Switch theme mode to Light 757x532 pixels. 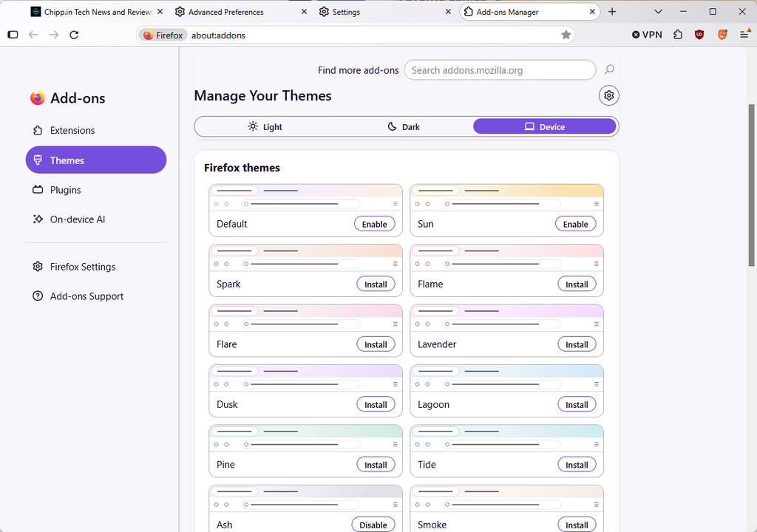265,127
